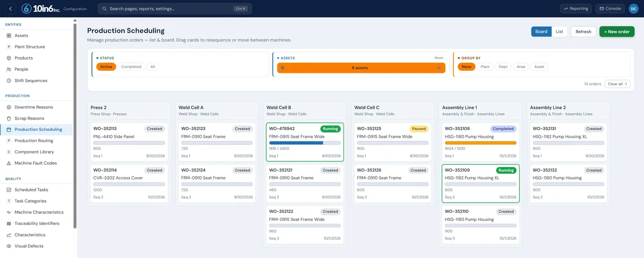Open the Reporting button
644x258 pixels.
(x=576, y=9)
